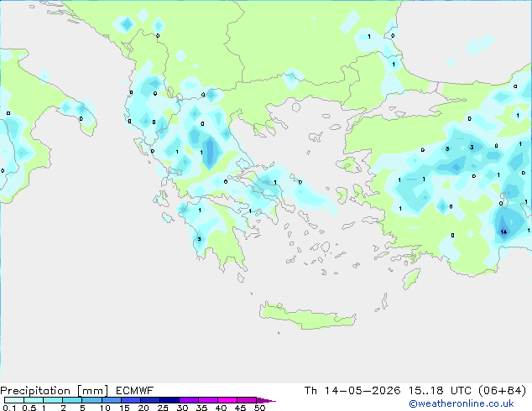Screen dimensions: 532x411
Task: Click the island of Rhodes on the map
Action: [411, 278]
